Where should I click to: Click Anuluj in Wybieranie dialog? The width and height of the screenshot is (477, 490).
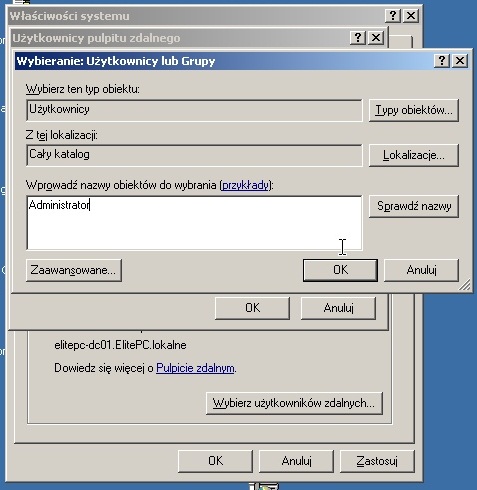coord(421,270)
